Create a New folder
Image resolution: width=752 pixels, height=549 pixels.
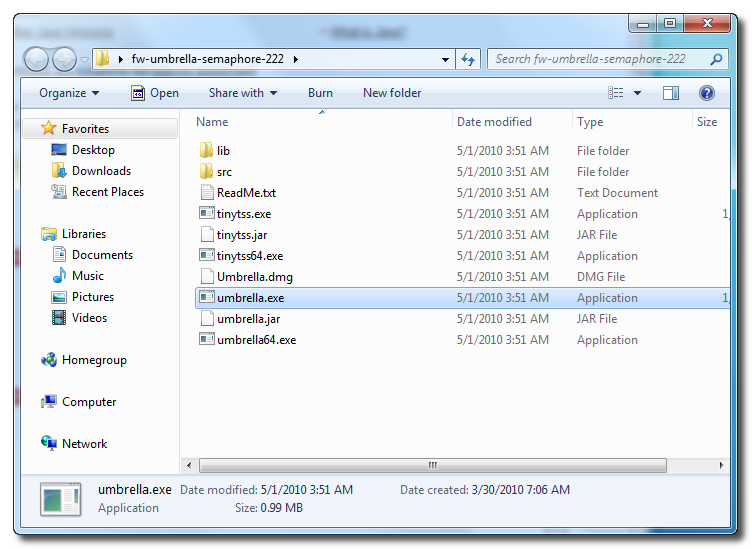[392, 93]
